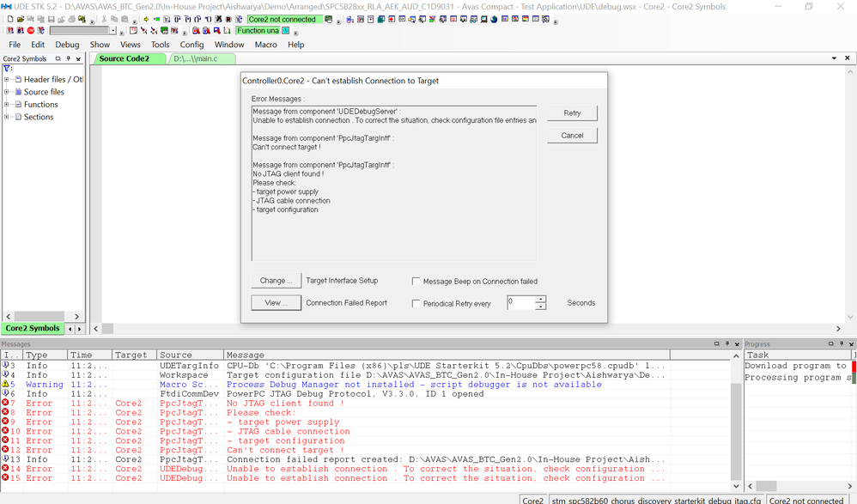The image size is (857, 504).
Task: Float the Messages panel with its window icon
Action: [x=716, y=343]
